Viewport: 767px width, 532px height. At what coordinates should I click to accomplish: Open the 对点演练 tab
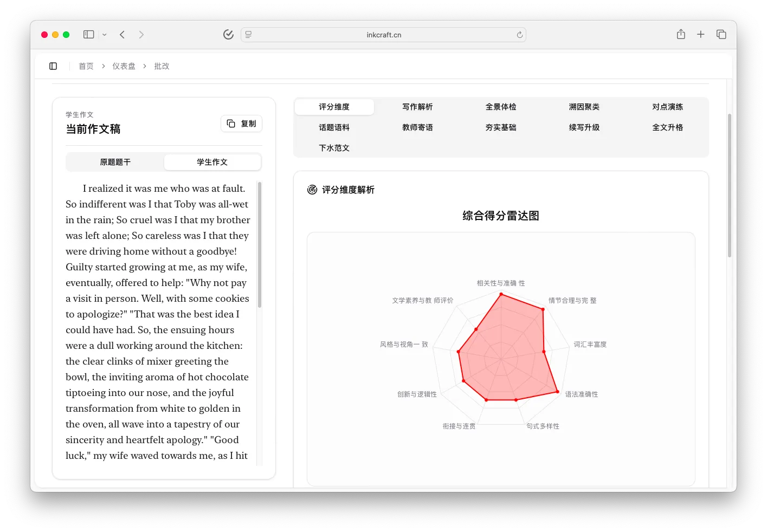click(x=668, y=107)
